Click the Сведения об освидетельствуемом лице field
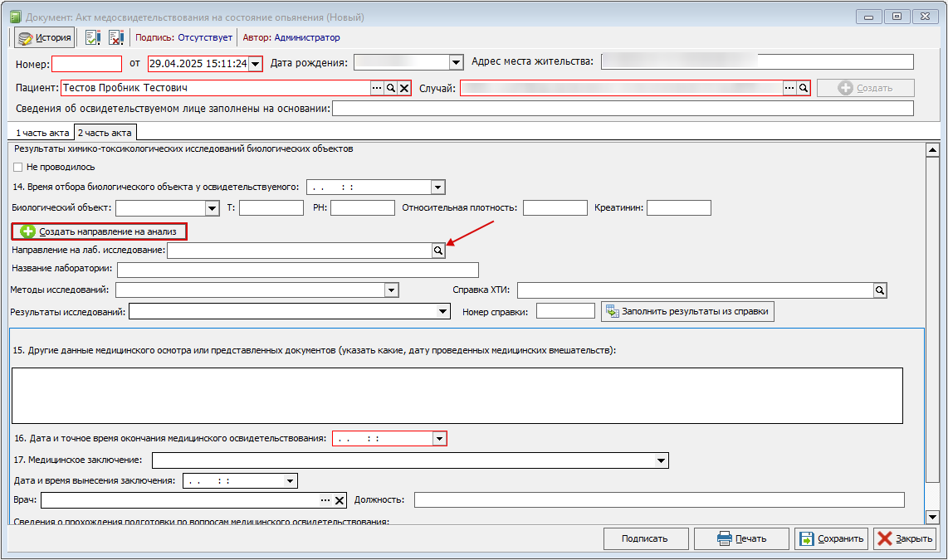The image size is (948, 560). pos(623,109)
